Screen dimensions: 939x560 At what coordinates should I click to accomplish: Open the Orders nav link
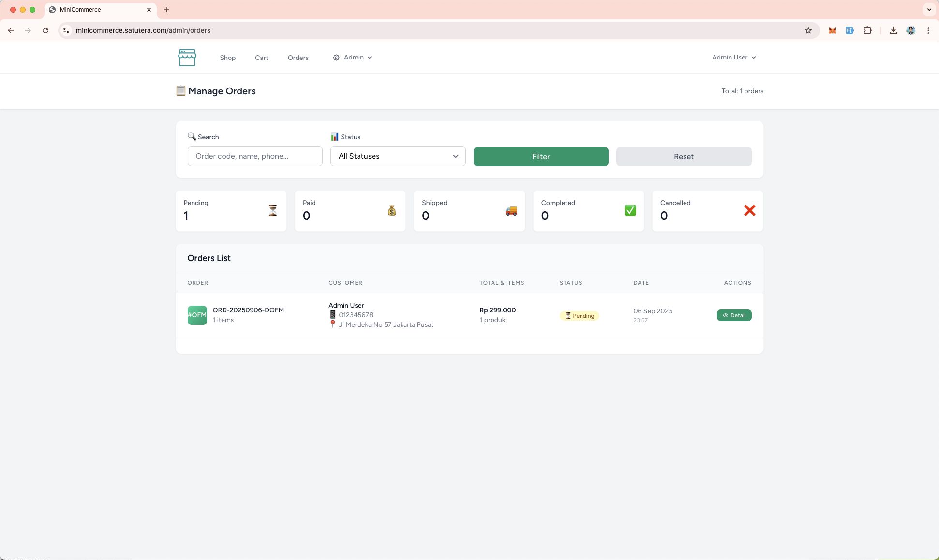298,58
